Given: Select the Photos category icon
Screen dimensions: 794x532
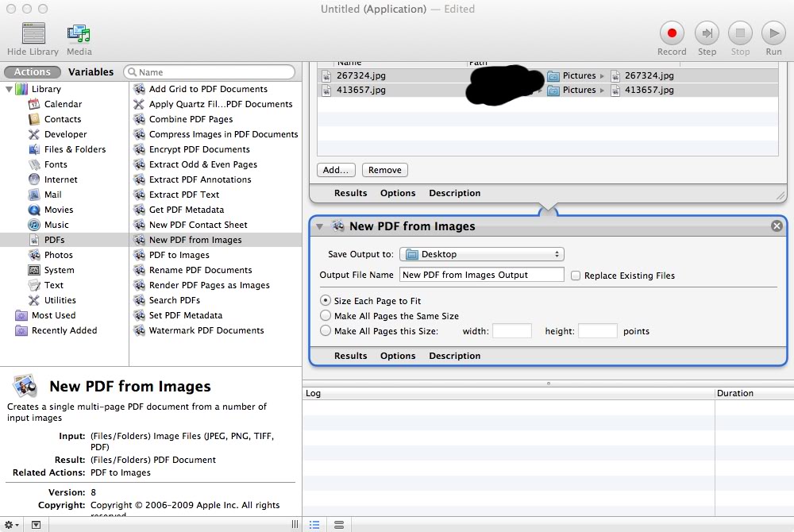Looking at the screenshot, I should point(34,255).
